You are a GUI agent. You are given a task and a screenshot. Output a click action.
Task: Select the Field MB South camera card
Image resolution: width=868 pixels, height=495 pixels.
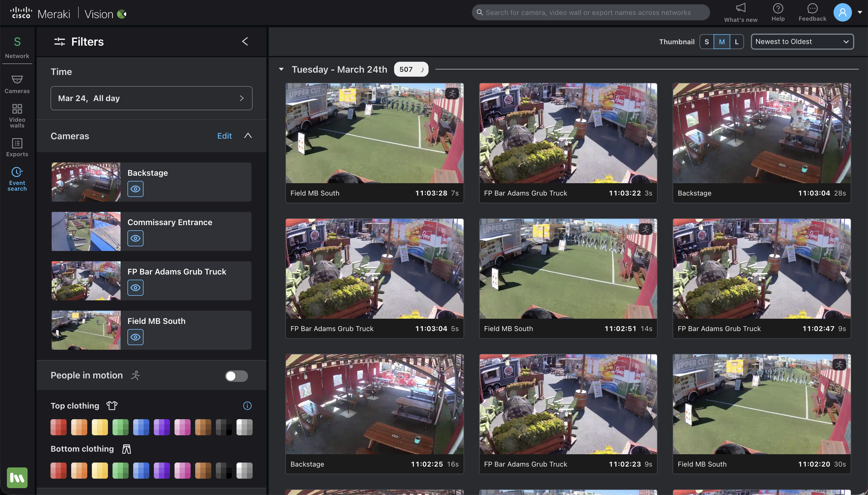151,330
